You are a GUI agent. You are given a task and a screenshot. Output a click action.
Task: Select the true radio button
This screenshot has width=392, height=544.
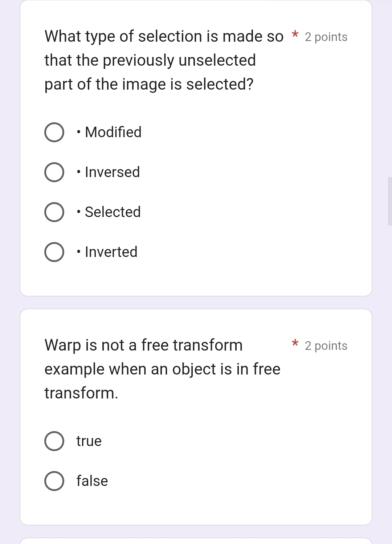coord(54,441)
